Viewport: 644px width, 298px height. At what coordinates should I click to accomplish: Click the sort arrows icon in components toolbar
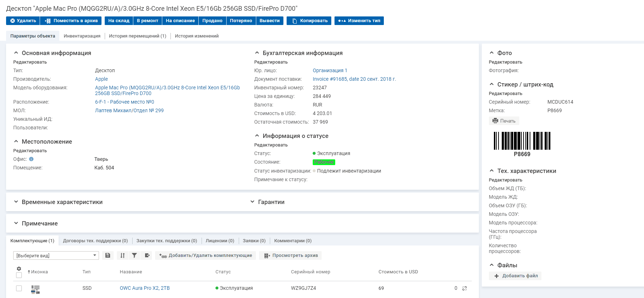pyautogui.click(x=123, y=255)
